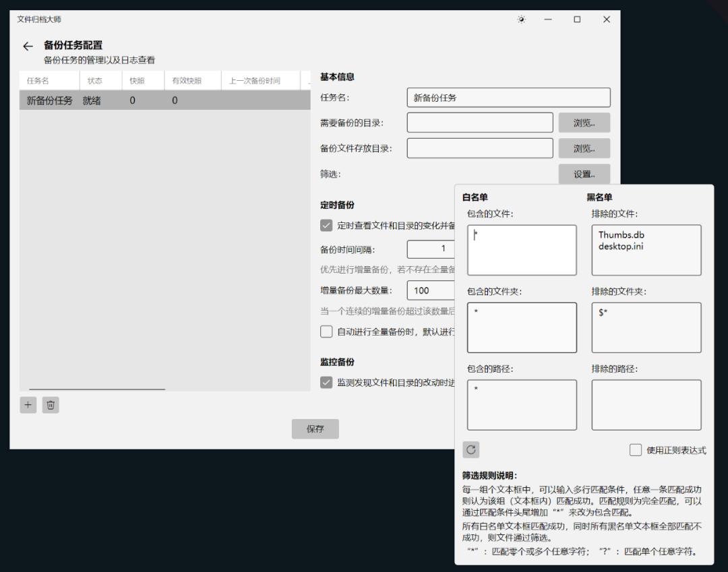Add a new backup task with the plus icon

28,405
